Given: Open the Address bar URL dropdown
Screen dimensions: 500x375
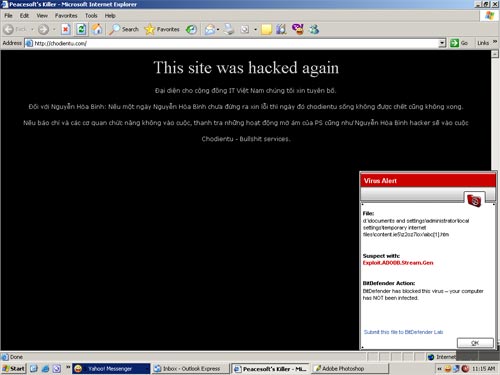Looking at the screenshot, I should (x=442, y=43).
